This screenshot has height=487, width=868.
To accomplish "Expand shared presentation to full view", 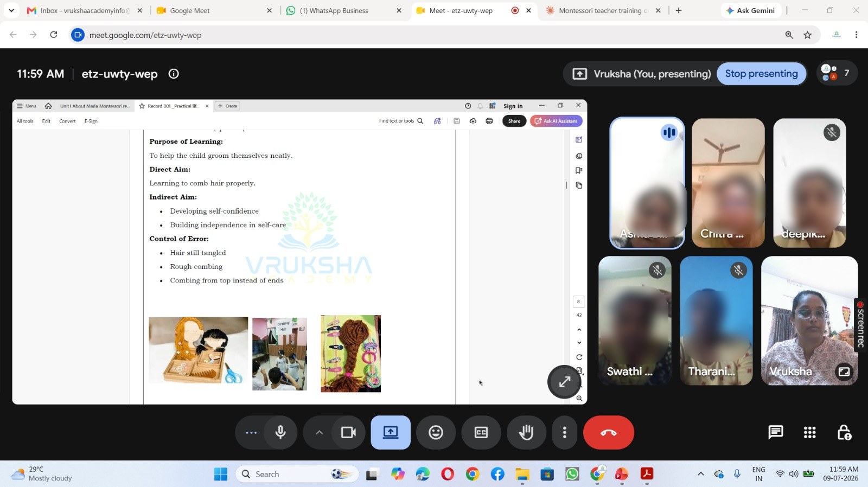I will click(565, 382).
